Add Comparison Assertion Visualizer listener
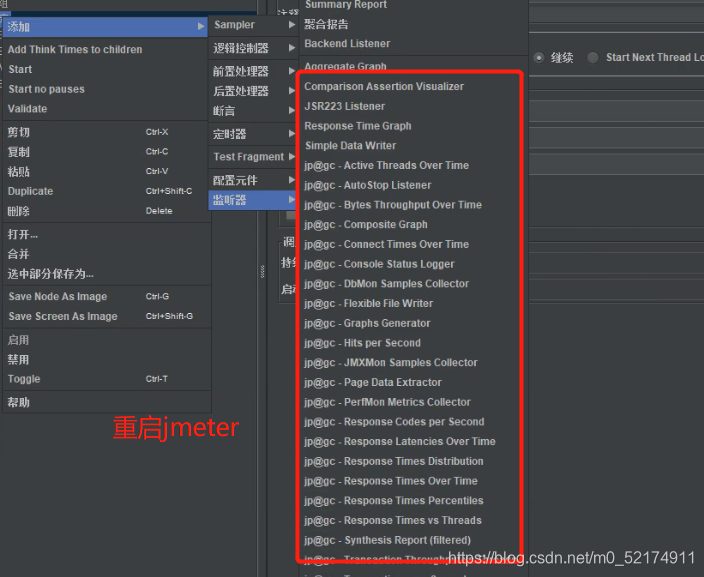This screenshot has height=577, width=704. [x=413, y=86]
